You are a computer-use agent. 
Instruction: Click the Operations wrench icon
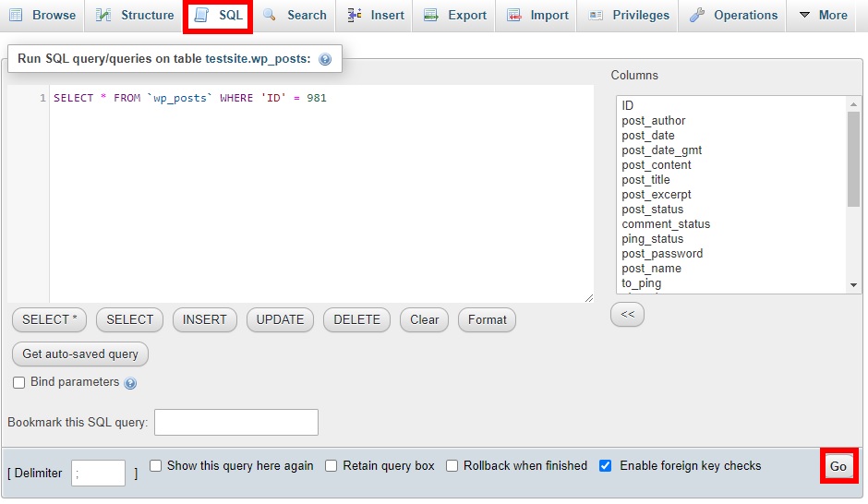697,15
